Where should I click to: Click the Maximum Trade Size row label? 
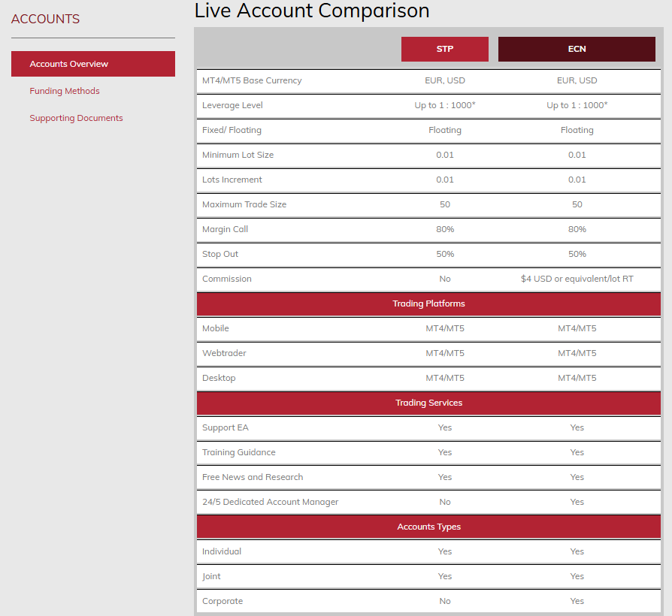click(x=244, y=204)
